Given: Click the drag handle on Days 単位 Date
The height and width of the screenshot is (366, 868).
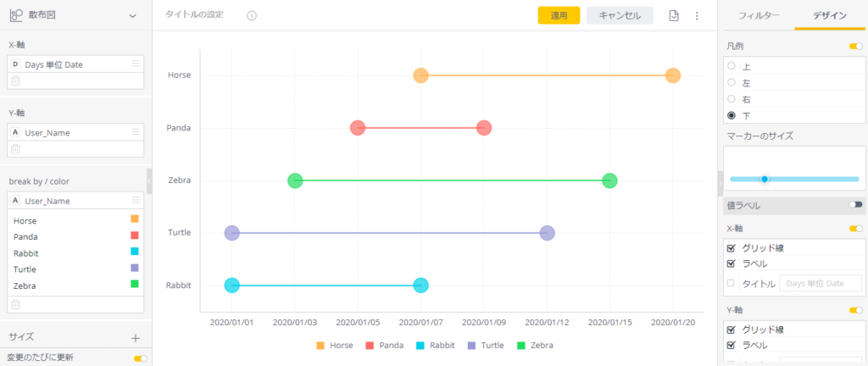Looking at the screenshot, I should point(136,64).
